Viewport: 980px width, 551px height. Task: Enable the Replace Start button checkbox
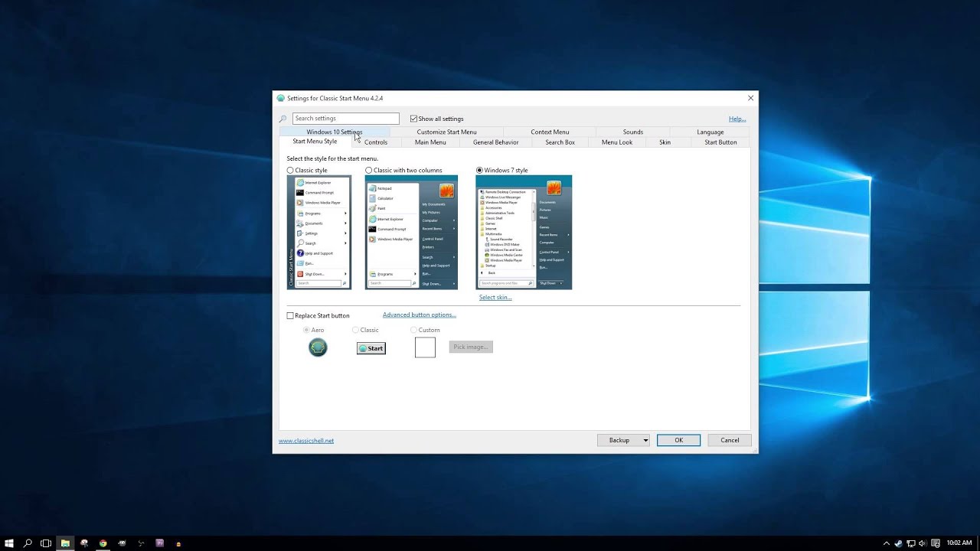pyautogui.click(x=290, y=315)
